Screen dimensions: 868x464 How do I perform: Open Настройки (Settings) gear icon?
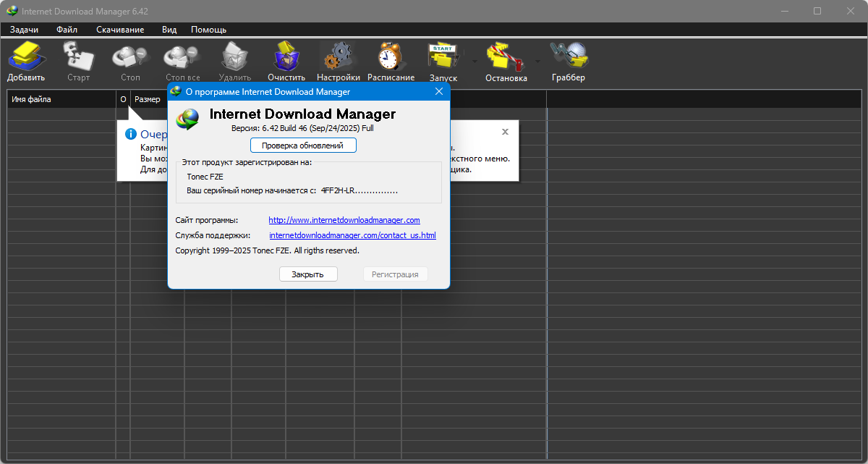[x=338, y=56]
